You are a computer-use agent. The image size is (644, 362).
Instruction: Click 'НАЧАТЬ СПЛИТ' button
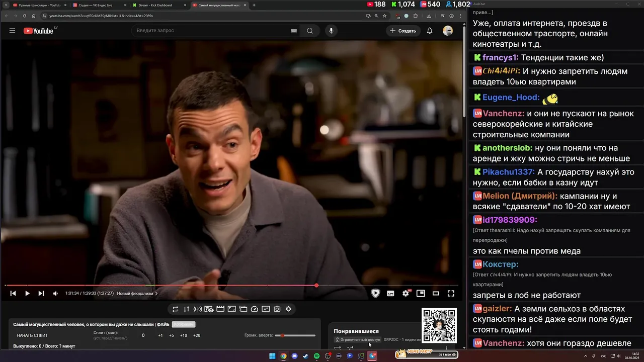pyautogui.click(x=33, y=335)
